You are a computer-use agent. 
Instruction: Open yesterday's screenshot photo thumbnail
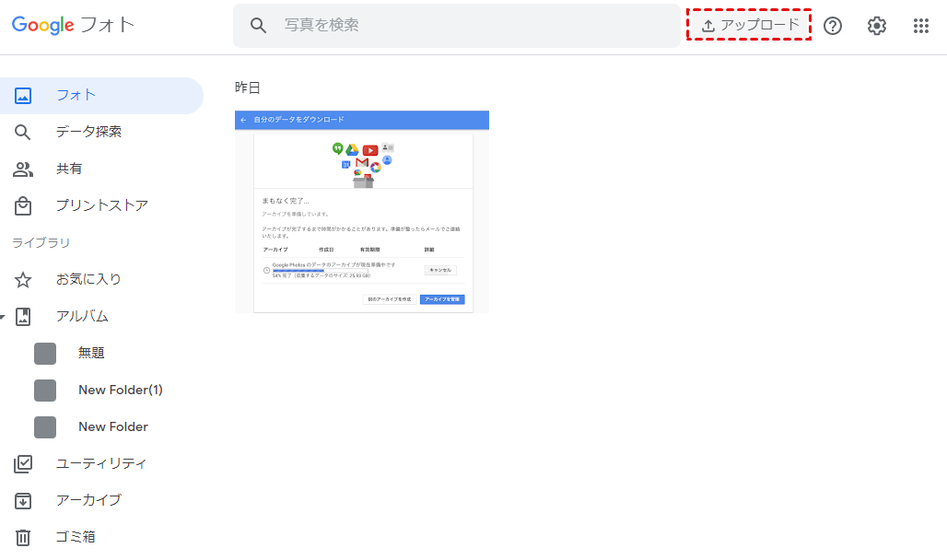362,212
